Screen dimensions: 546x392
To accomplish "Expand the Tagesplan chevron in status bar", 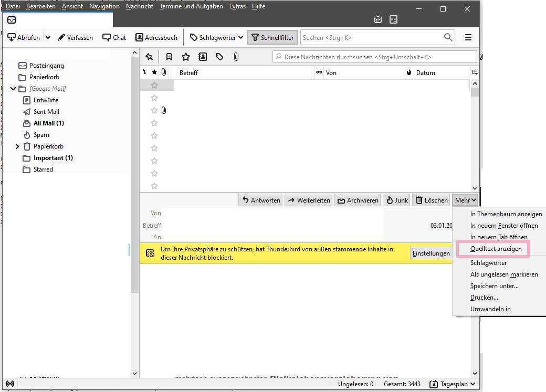I will pos(472,384).
